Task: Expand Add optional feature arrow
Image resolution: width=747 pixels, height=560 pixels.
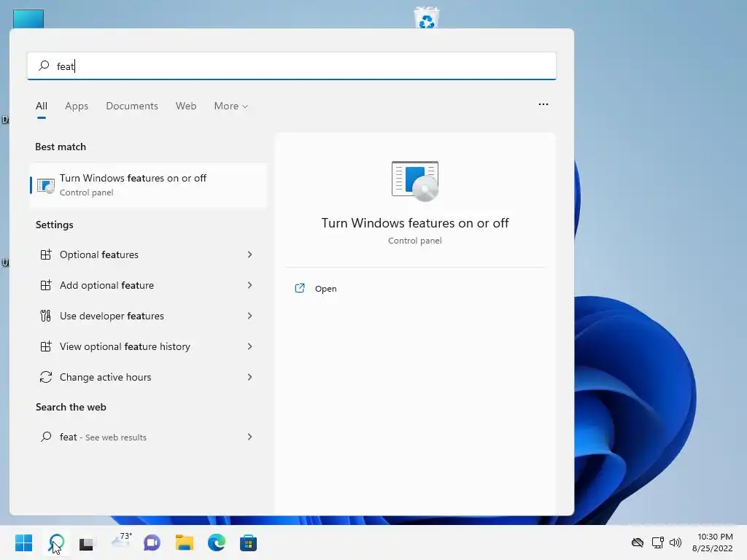Action: (x=249, y=285)
